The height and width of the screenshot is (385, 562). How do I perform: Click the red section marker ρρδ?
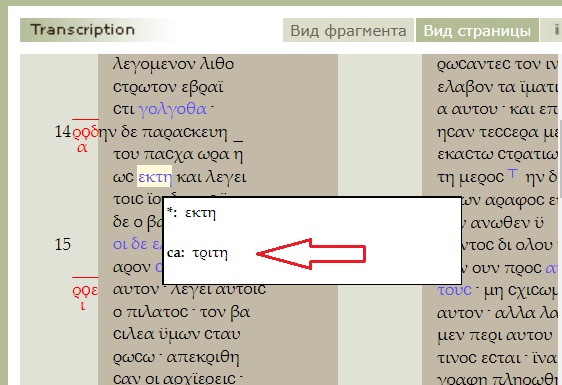(85, 133)
